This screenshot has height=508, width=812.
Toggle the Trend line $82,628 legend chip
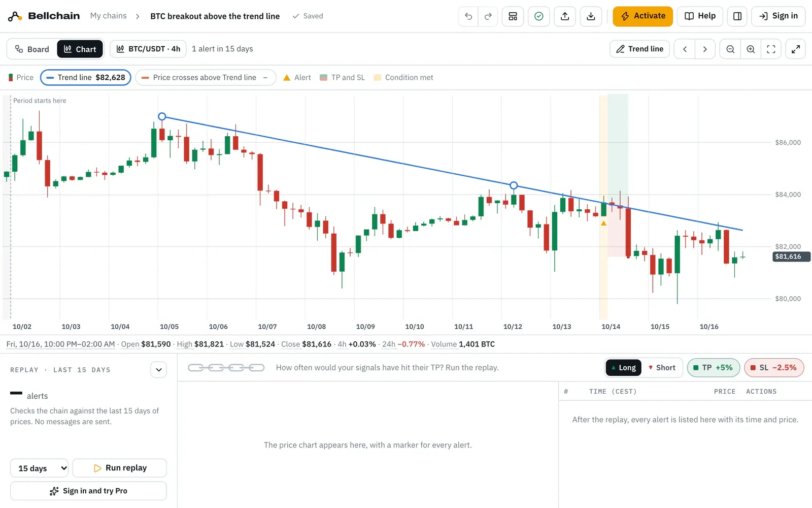tap(86, 78)
